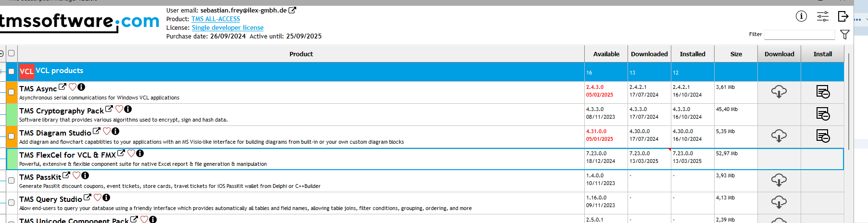Select the available version 2.4.3.0 cell
Screen dimensions: 868x223
606,91
